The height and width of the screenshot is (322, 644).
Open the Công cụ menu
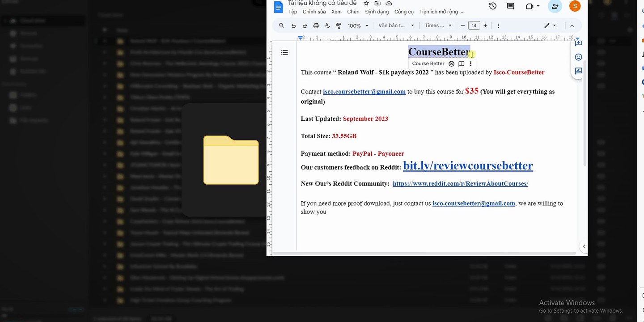tap(404, 12)
